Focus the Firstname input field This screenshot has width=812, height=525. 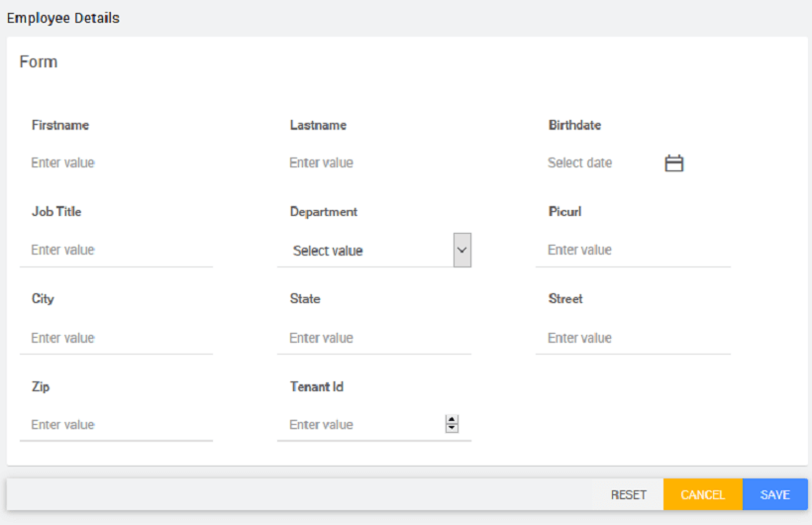click(116, 162)
